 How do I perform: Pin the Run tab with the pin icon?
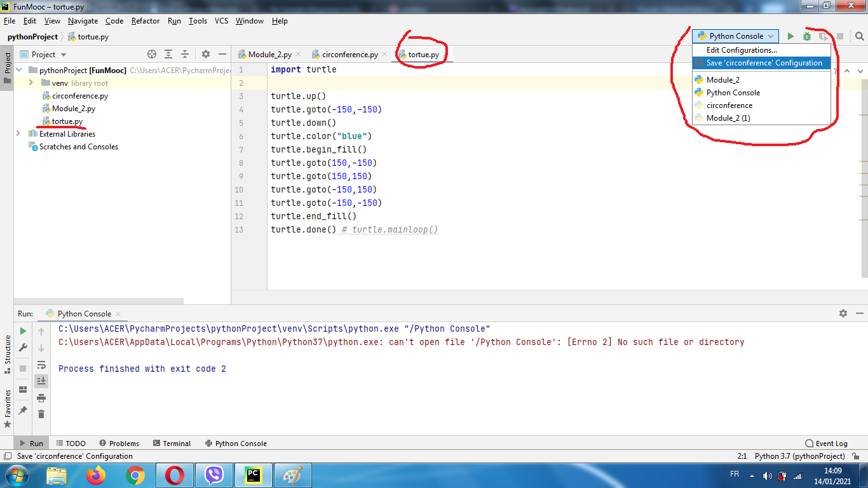point(23,410)
